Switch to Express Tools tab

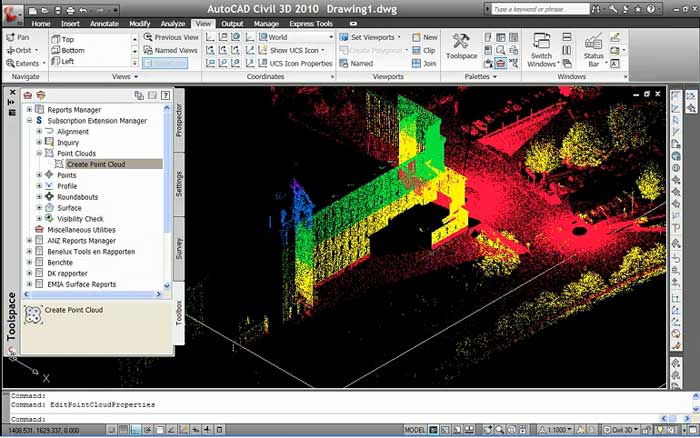(311, 24)
